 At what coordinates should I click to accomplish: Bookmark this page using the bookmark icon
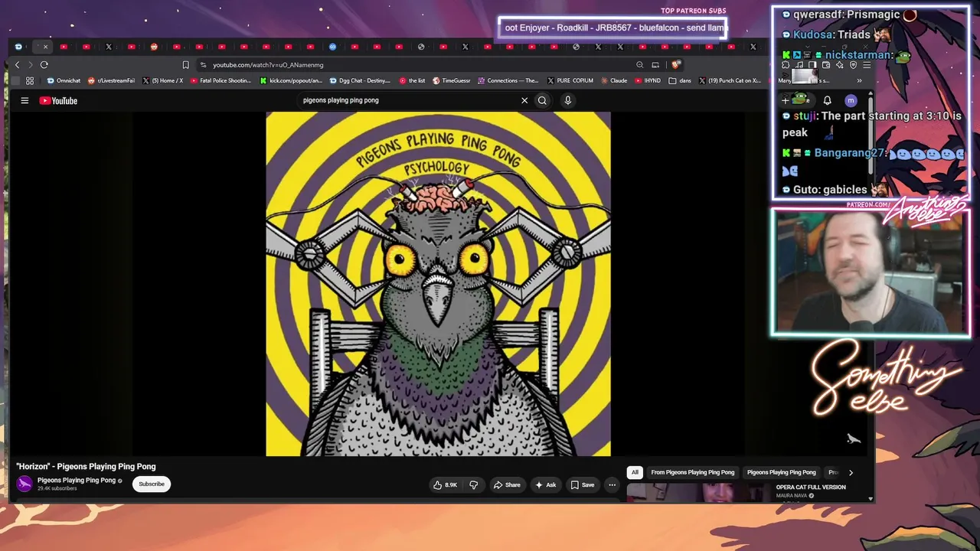point(185,65)
